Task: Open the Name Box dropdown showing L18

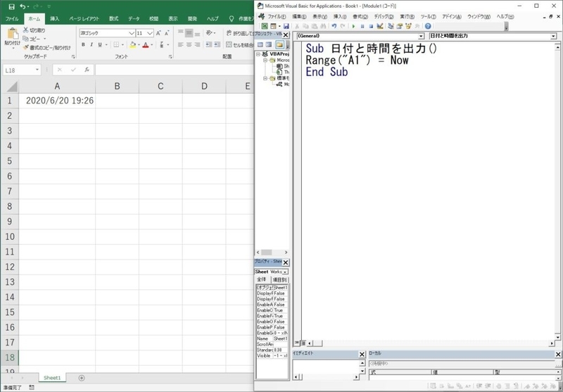Action: 37,70
